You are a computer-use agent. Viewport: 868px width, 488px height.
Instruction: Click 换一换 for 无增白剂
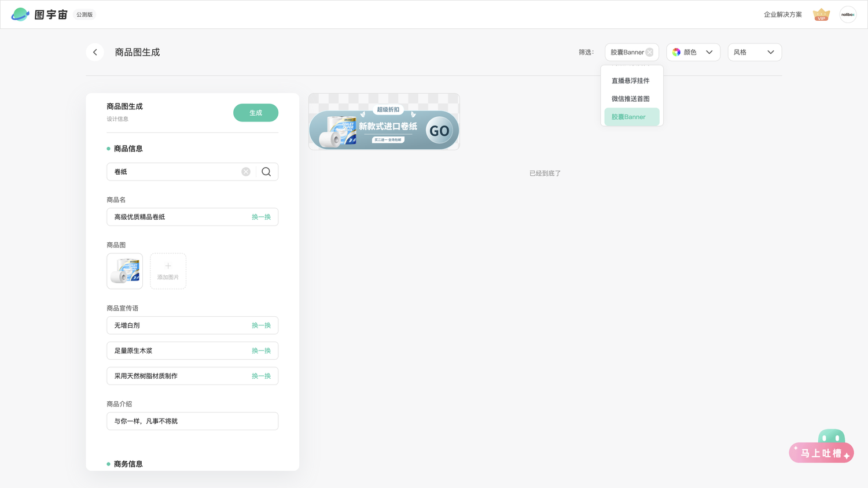pyautogui.click(x=261, y=326)
